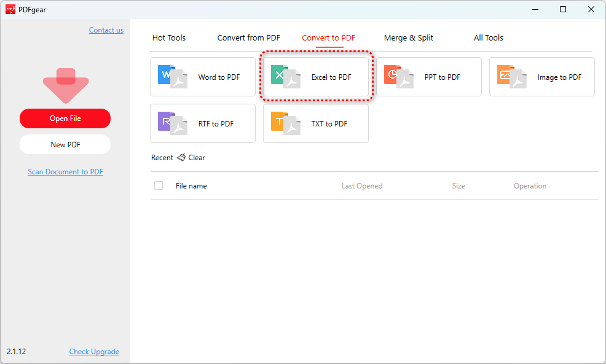Click the PDFgear logo in title bar
This screenshot has height=364, width=606.
pos(10,9)
